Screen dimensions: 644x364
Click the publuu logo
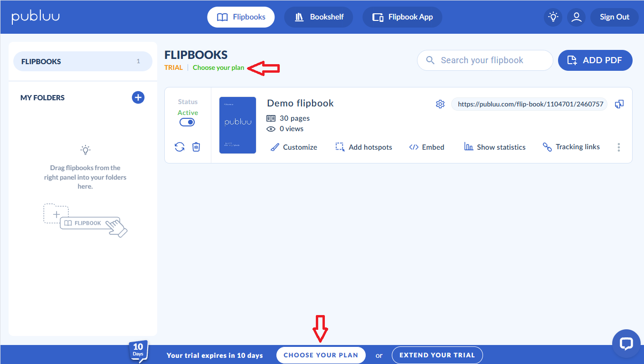[x=36, y=17]
